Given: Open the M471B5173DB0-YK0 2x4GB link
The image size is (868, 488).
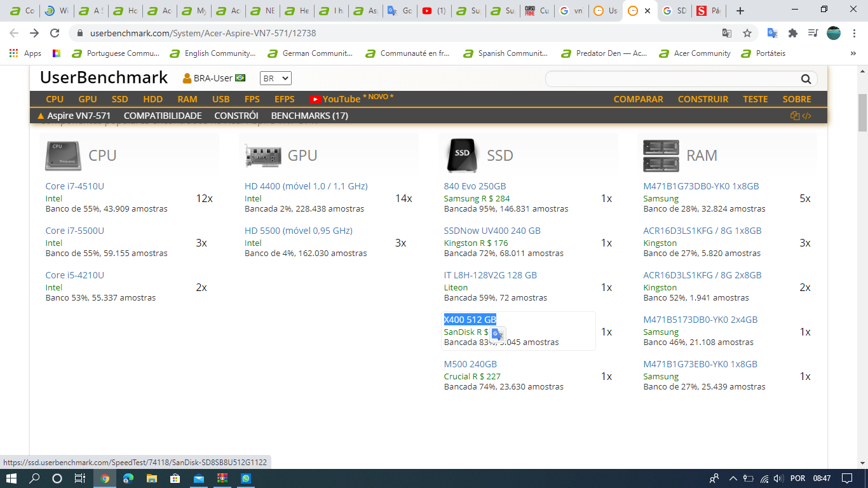Looking at the screenshot, I should tap(700, 320).
